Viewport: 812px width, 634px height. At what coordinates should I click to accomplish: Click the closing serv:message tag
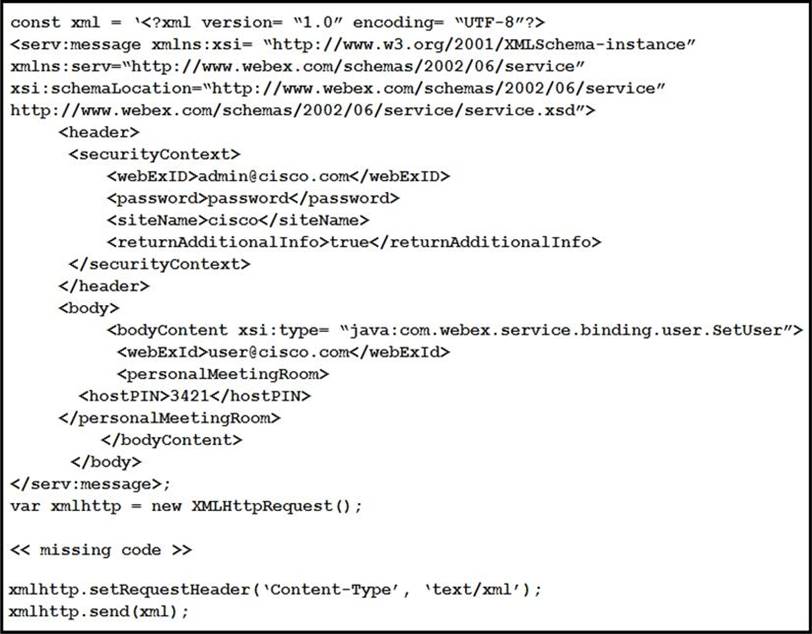pos(90,484)
